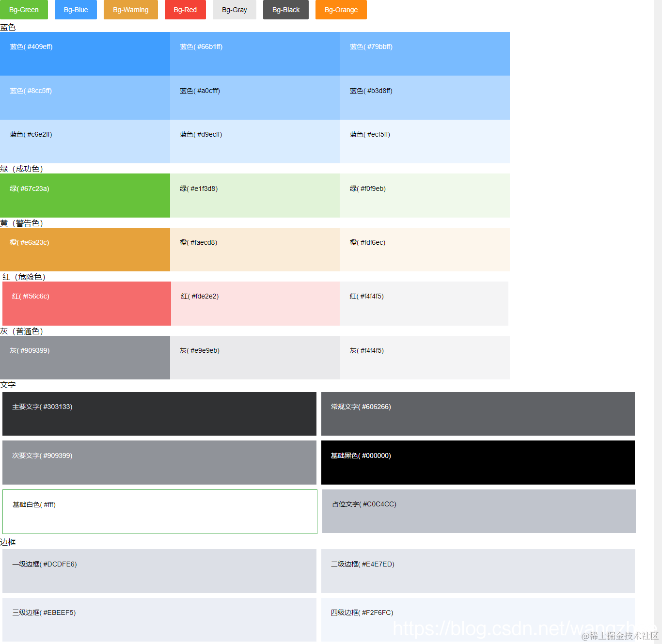Select the Bg-Warning button
Image resolution: width=662 pixels, height=644 pixels.
click(x=131, y=10)
